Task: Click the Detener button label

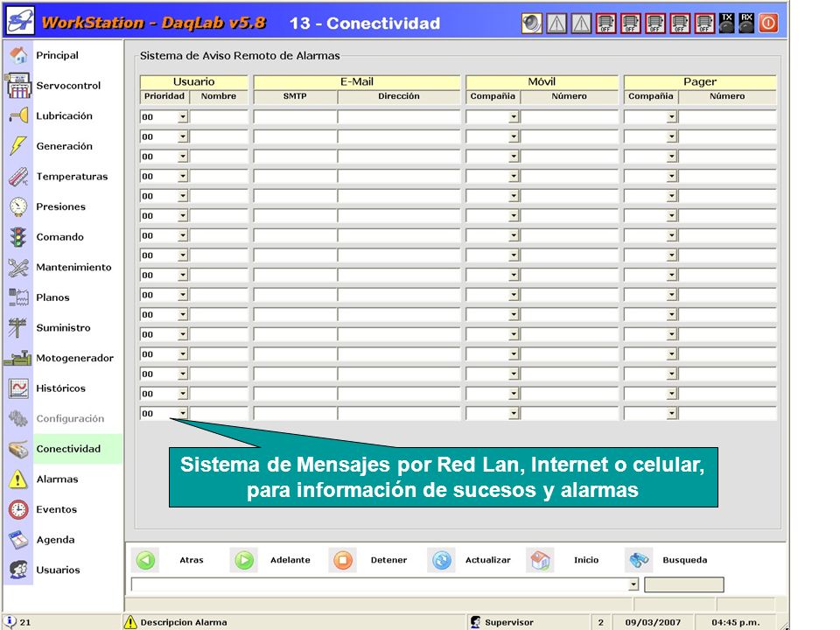Action: [x=388, y=560]
